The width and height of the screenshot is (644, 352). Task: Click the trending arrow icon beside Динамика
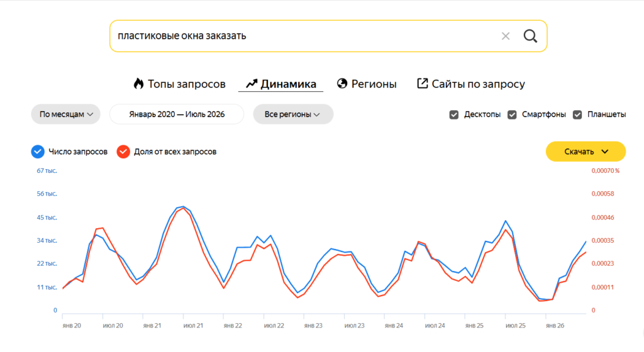click(x=252, y=84)
